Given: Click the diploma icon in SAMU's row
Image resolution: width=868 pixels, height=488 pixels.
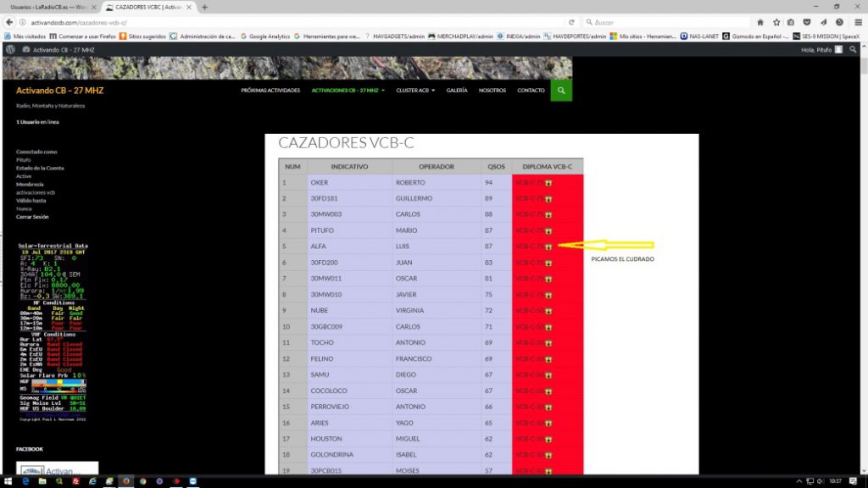Looking at the screenshot, I should 548,375.
